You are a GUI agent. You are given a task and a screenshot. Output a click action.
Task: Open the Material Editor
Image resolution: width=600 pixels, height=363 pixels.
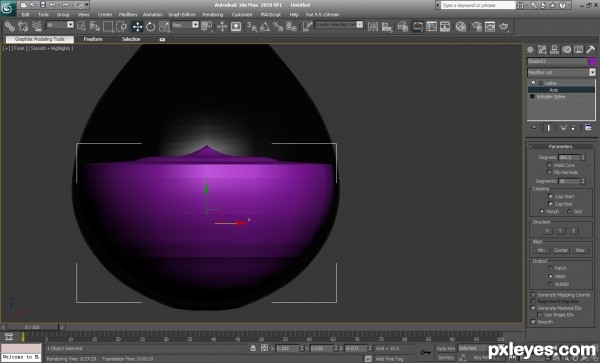(461, 26)
